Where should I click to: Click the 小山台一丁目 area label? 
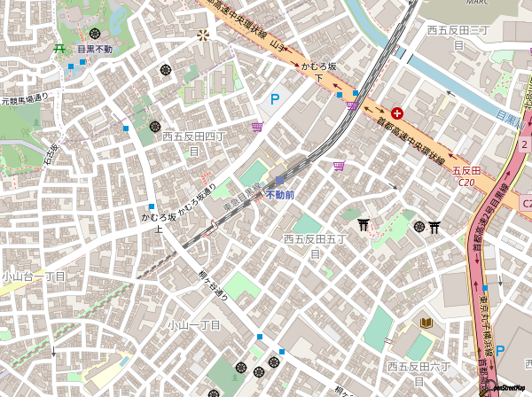coord(34,276)
